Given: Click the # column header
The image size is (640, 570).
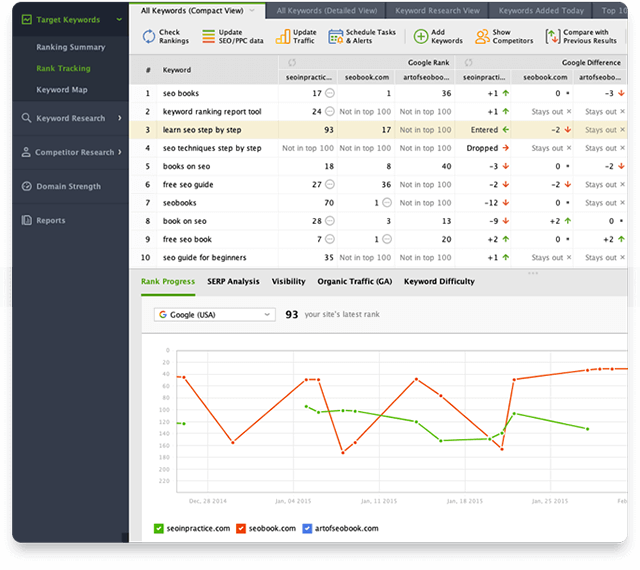Looking at the screenshot, I should pyautogui.click(x=148, y=70).
